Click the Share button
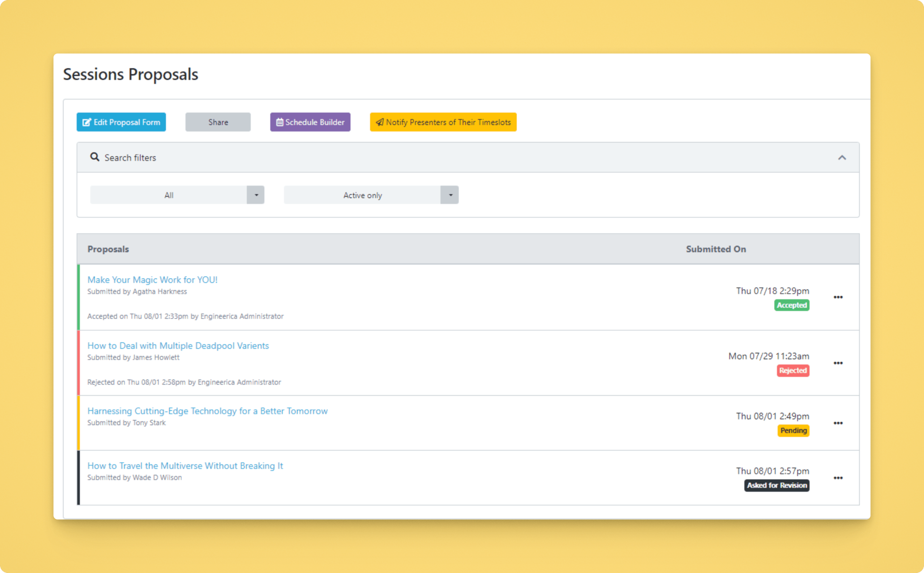The image size is (924, 573). coord(218,122)
